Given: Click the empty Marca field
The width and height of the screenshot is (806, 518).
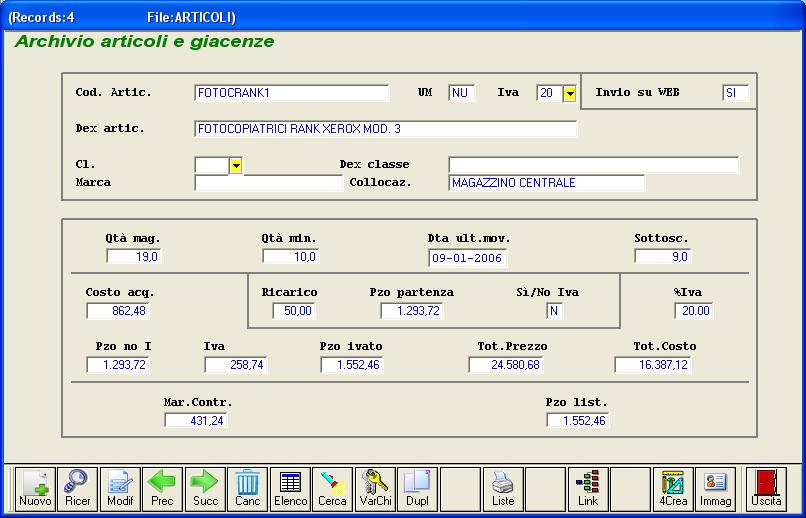Looking at the screenshot, I should click(268, 183).
